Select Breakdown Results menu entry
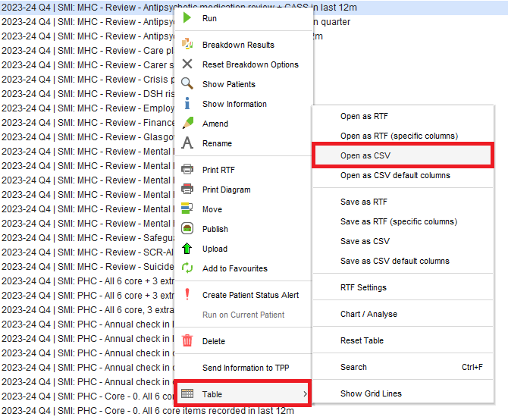The image size is (508, 420). coord(244,45)
